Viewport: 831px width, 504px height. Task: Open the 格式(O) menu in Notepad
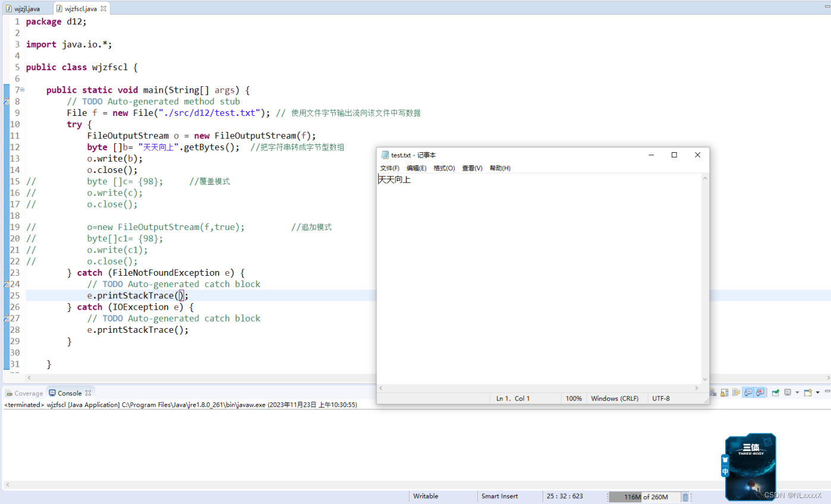click(444, 168)
